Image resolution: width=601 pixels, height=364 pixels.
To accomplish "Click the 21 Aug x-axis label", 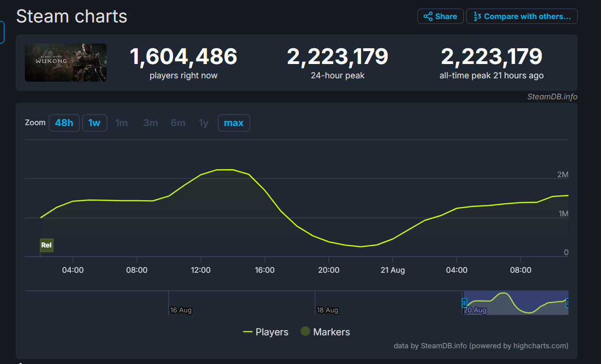I will 393,270.
